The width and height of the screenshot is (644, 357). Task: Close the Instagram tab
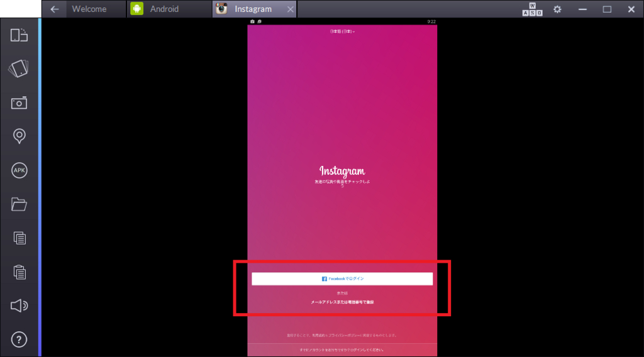(291, 9)
